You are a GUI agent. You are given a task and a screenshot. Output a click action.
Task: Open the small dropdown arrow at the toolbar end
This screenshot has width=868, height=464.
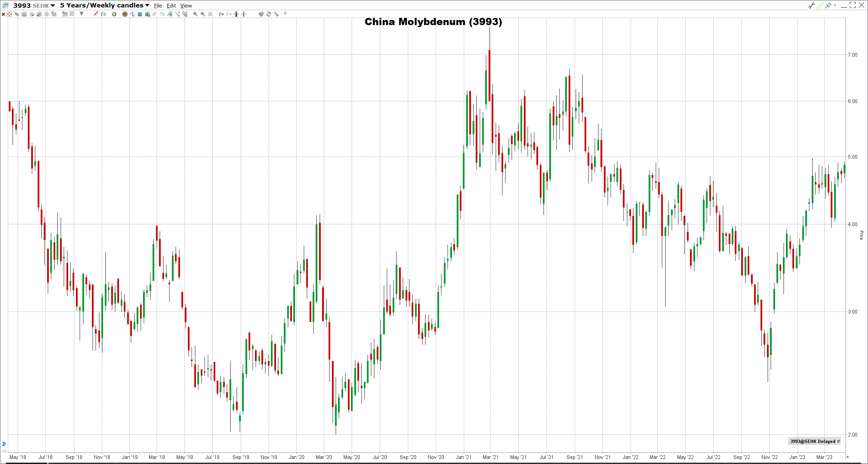click(285, 14)
